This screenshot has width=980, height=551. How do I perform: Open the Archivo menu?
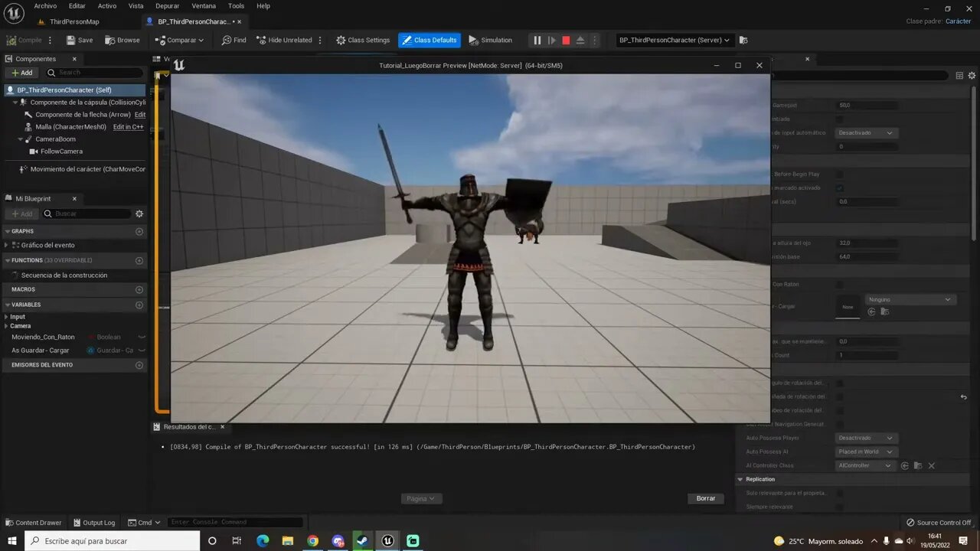tap(45, 6)
